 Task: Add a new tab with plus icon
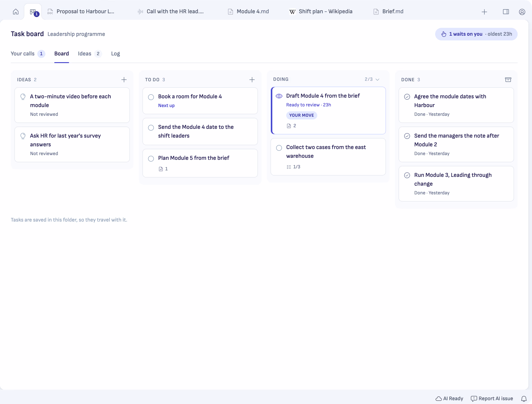tap(484, 12)
